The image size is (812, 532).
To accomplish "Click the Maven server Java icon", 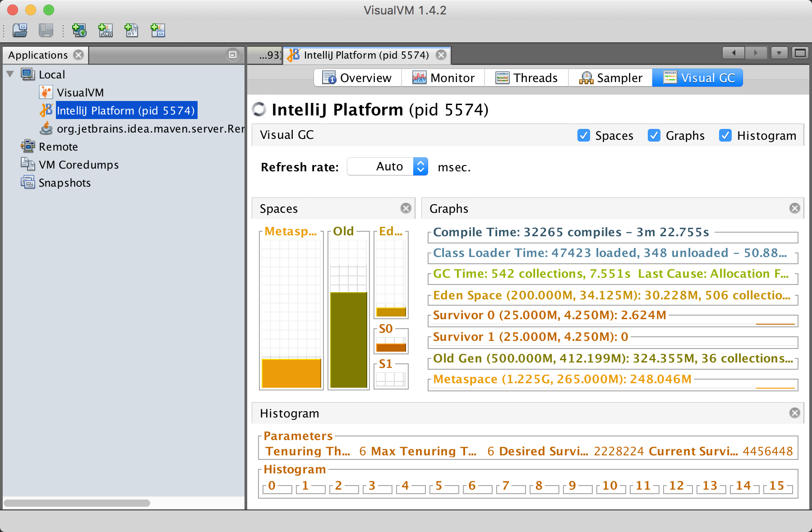I will tap(46, 128).
